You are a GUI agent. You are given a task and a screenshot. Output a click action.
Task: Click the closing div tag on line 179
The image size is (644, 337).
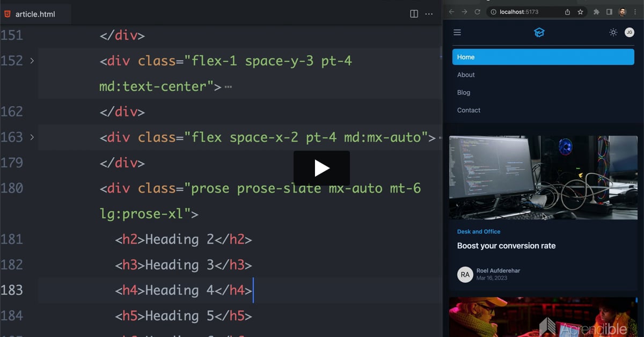click(x=122, y=163)
